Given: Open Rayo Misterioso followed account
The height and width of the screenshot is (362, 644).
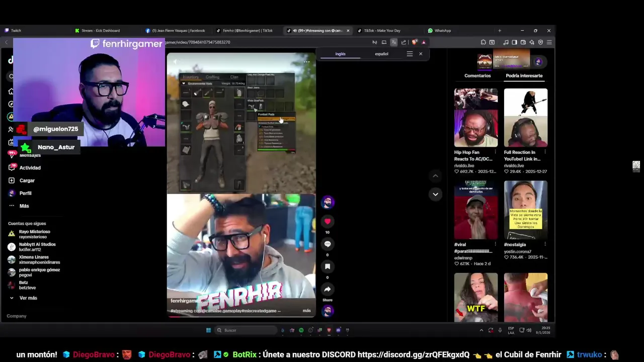Looking at the screenshot, I should (x=34, y=234).
